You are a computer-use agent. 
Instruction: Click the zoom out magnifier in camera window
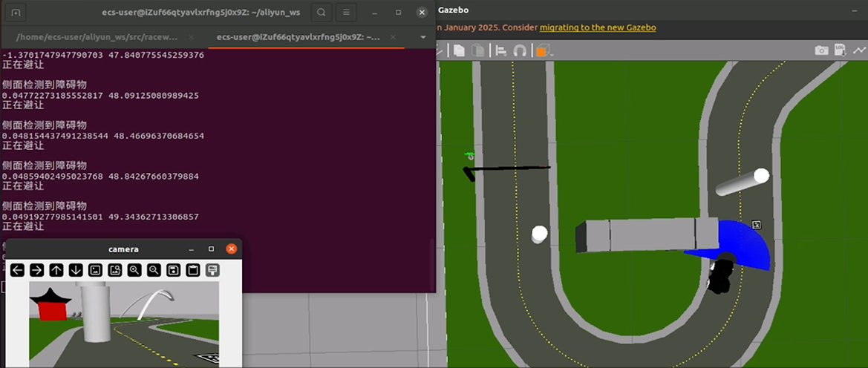point(154,270)
